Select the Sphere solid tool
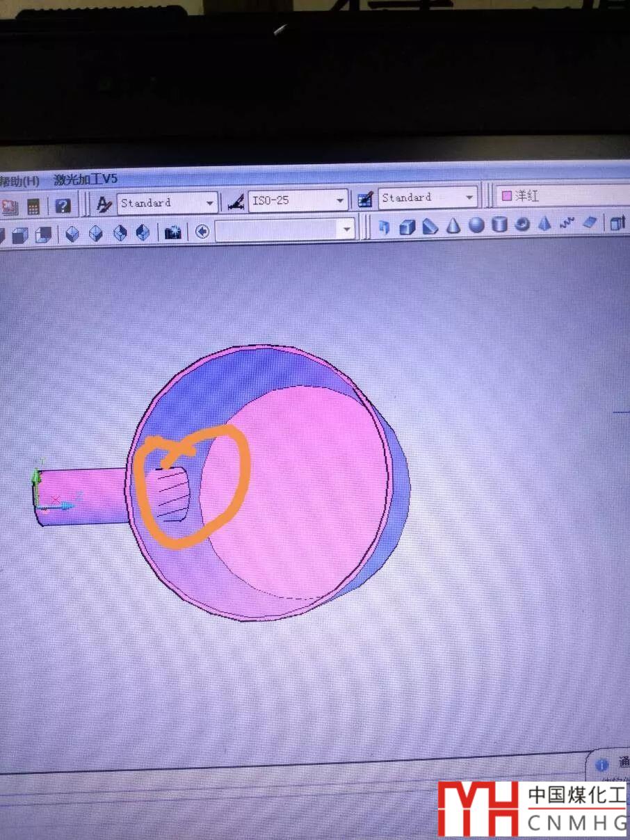 (476, 225)
